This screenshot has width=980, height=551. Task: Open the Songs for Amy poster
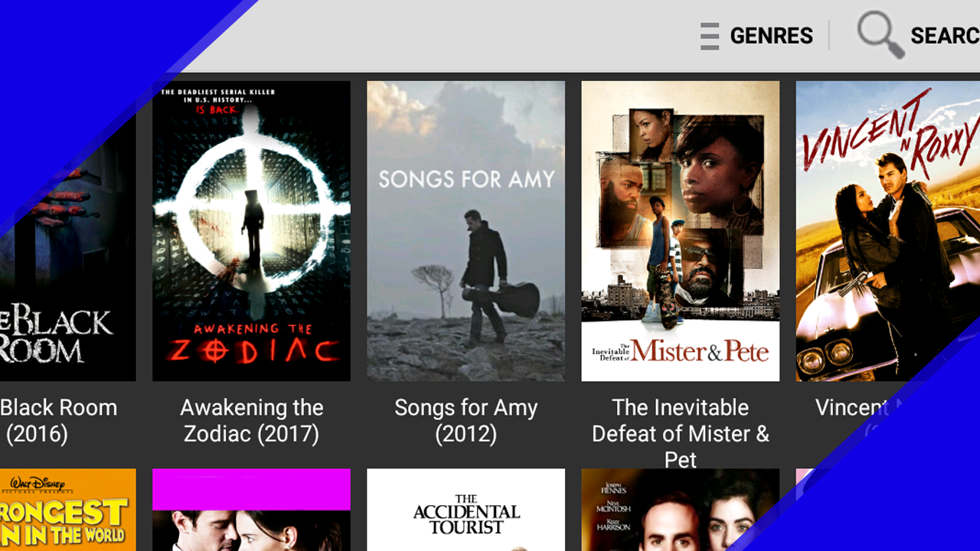click(x=465, y=231)
